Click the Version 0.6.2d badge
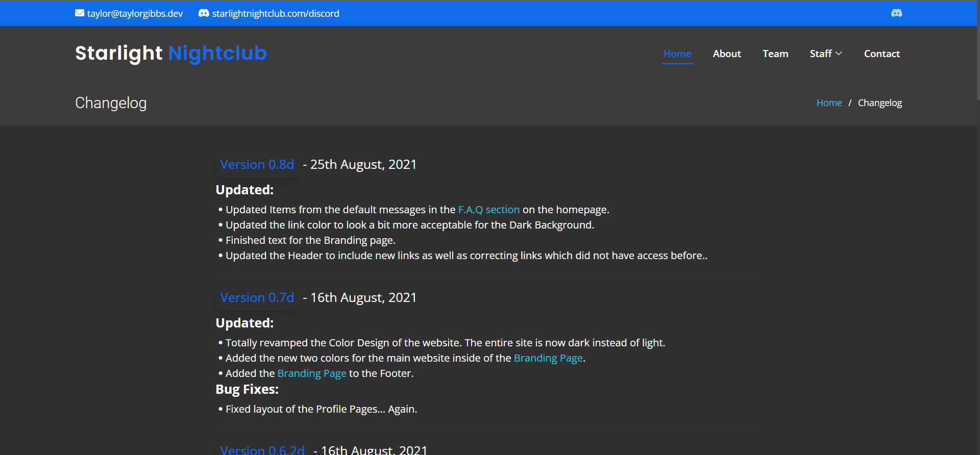 point(262,449)
